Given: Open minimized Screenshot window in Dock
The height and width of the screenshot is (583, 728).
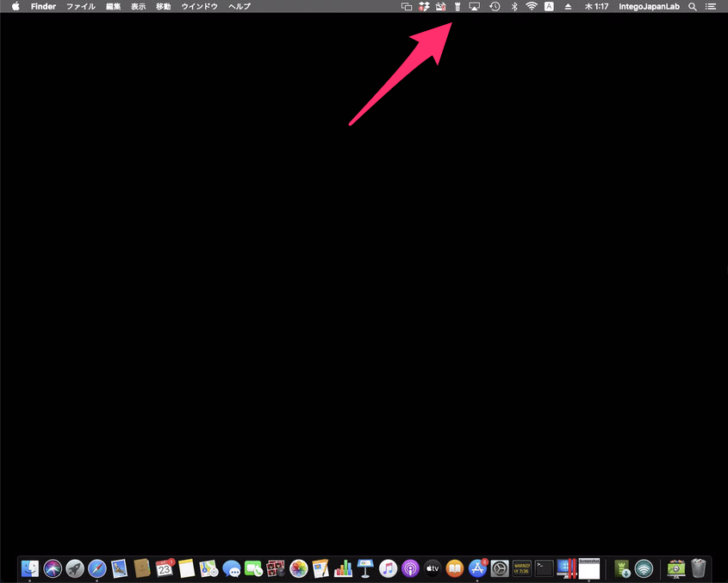Looking at the screenshot, I should pos(589,568).
